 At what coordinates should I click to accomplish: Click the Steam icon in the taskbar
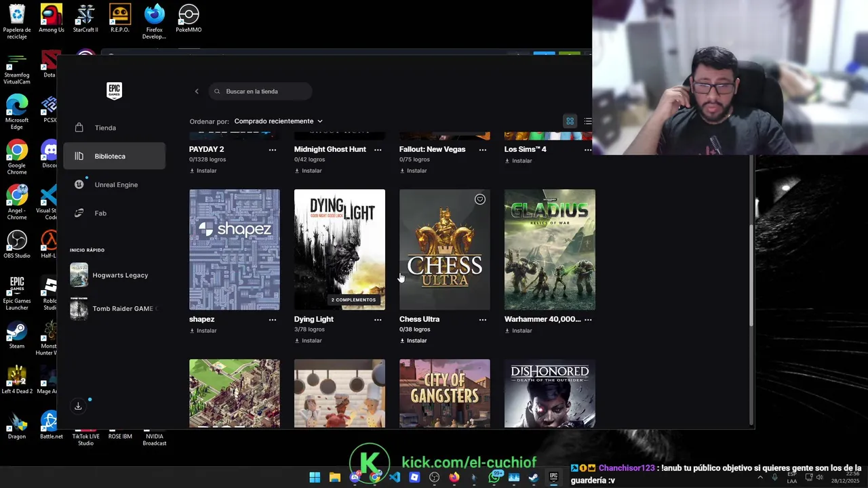(534, 477)
